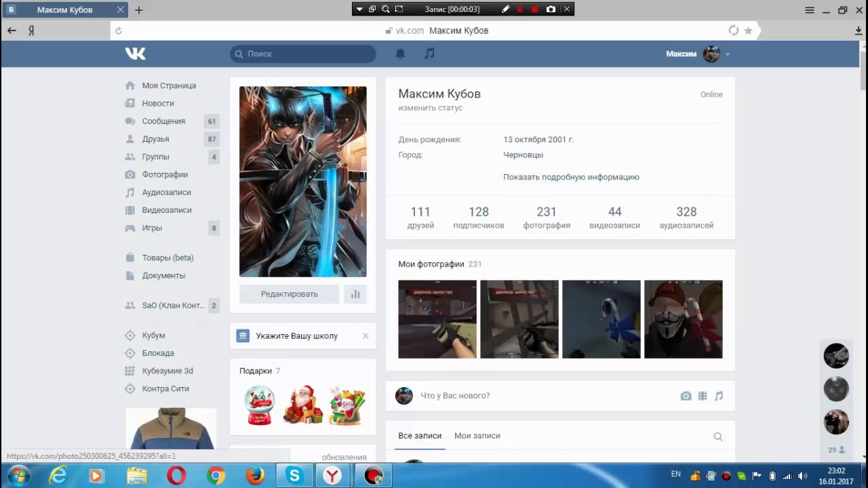Screen dimensions: 868x488
Task: Dismiss the school prompt with X
Action: click(366, 335)
